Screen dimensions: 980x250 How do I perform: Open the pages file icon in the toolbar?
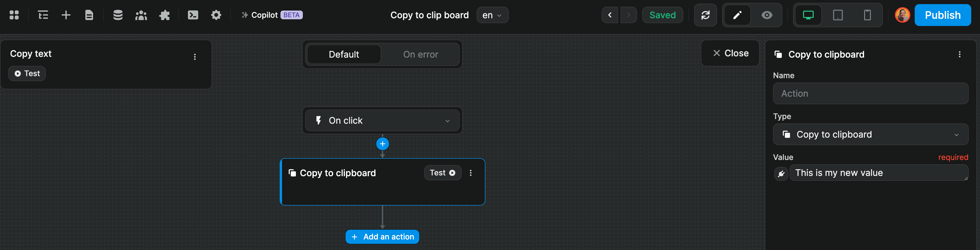point(89,15)
